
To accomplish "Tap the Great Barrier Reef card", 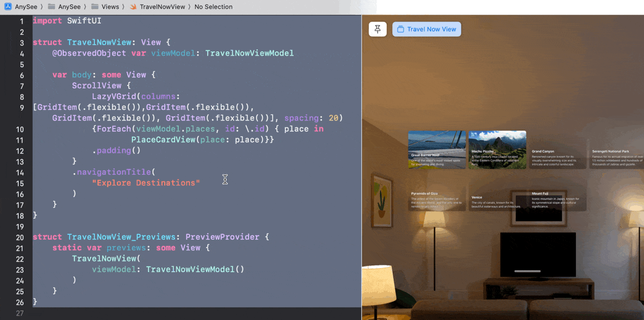I will tap(437, 150).
